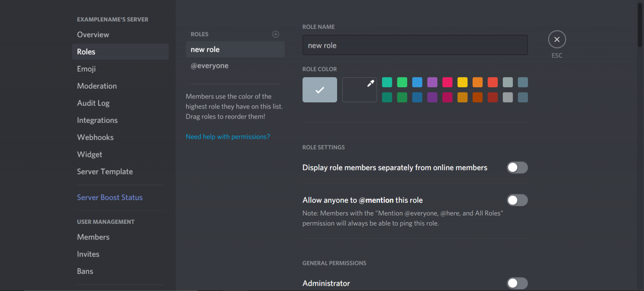Viewport: 644px width, 291px height.
Task: Close settings with the ESC X icon
Action: [x=557, y=39]
